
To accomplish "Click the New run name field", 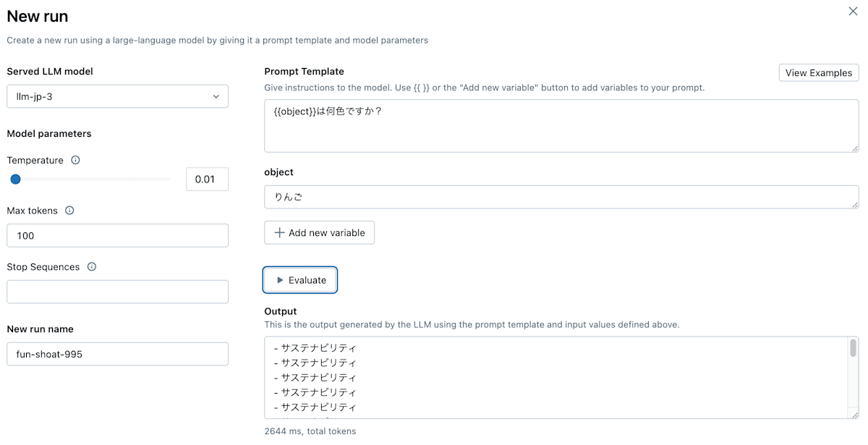I will [x=117, y=354].
